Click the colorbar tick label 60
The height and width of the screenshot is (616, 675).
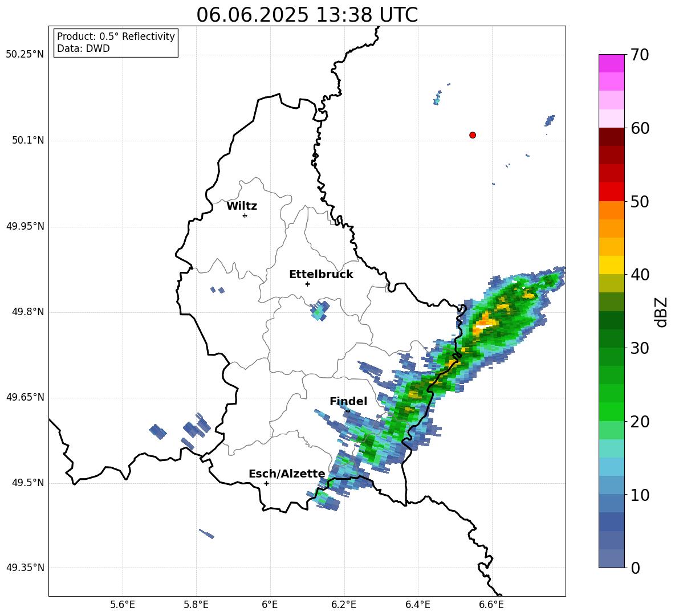click(x=640, y=128)
